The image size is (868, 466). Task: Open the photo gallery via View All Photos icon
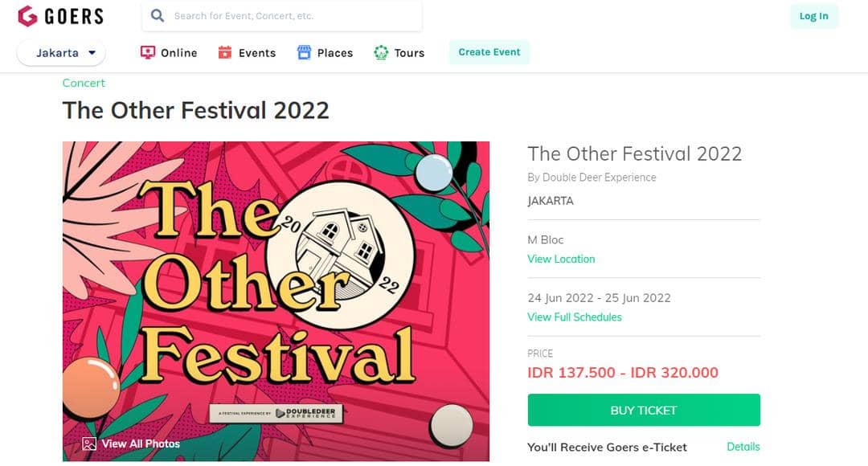tap(89, 443)
